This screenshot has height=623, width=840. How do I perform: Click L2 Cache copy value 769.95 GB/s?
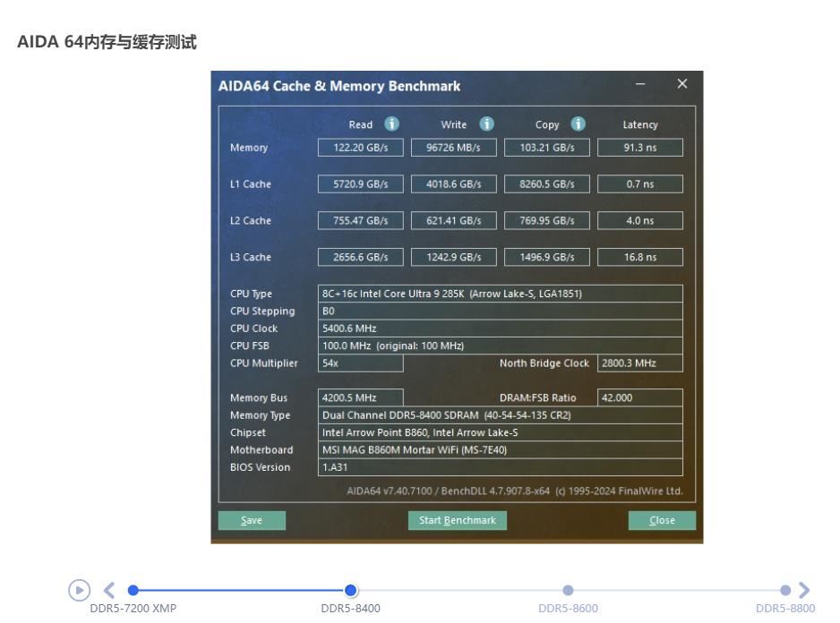tap(547, 220)
